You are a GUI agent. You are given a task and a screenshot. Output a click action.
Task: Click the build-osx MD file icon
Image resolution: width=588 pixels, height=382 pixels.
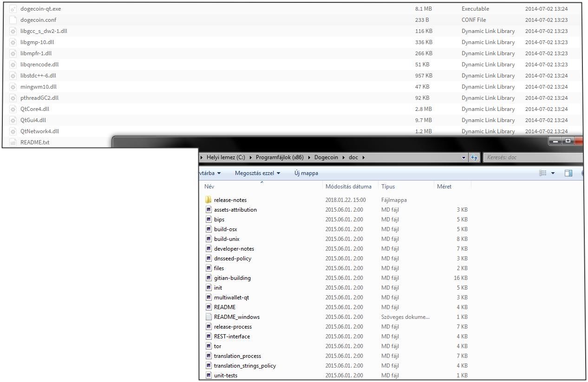click(209, 229)
